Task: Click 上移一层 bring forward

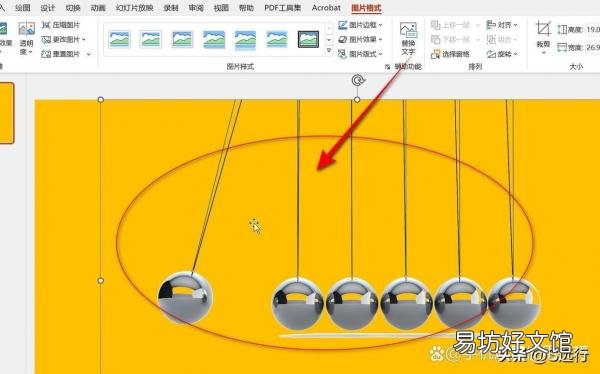Action: [x=450, y=25]
